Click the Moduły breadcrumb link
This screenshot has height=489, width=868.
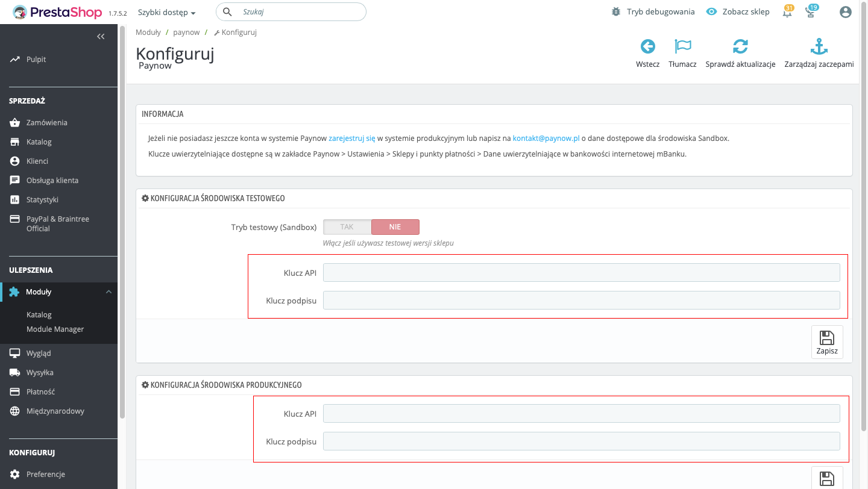pyautogui.click(x=148, y=33)
